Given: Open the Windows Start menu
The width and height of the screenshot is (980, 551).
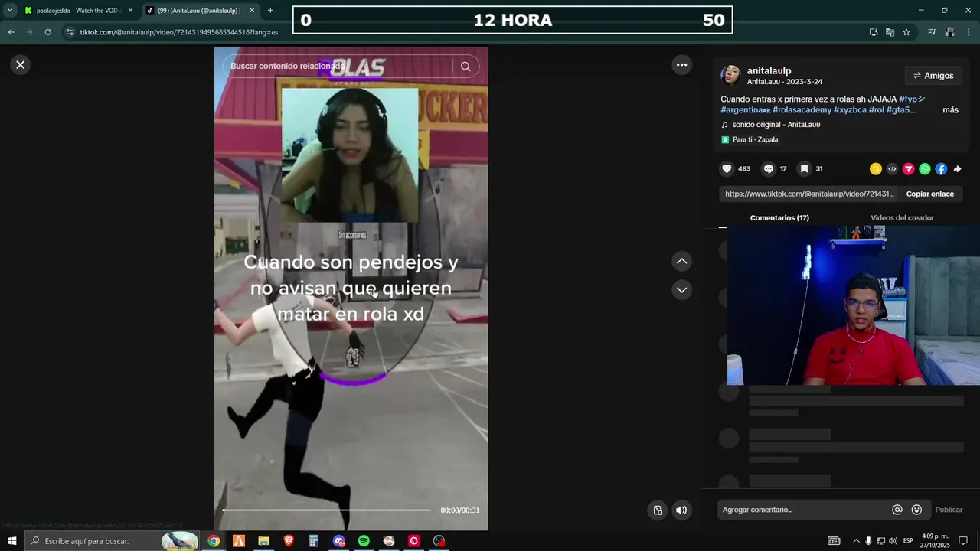Looking at the screenshot, I should coord(11,541).
